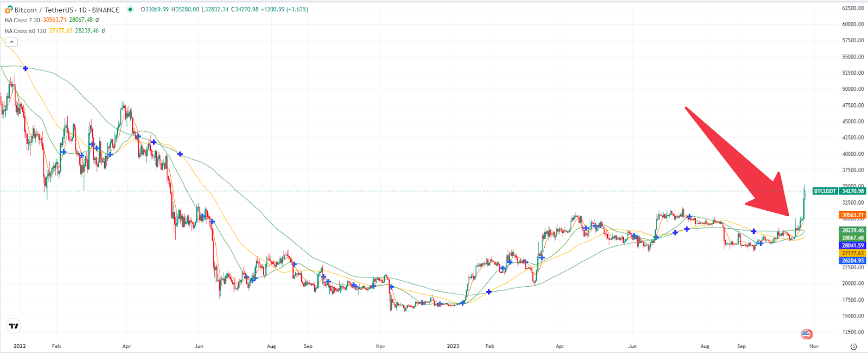Click the orange 30563.71 price tag
Screen dimensions: 868x354
coord(853,215)
